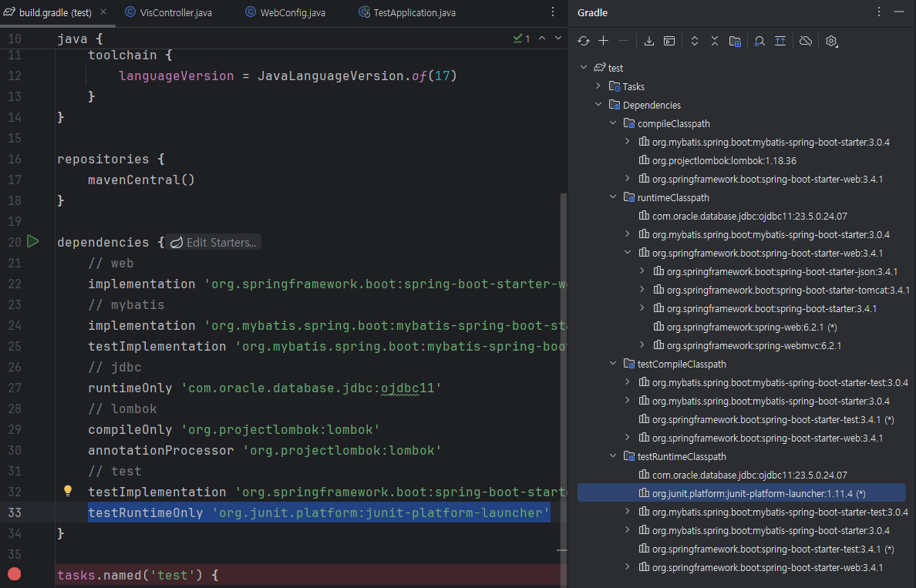Screen dimensions: 916x588
Task: Switch to VisController.java tab
Action: 175,13
